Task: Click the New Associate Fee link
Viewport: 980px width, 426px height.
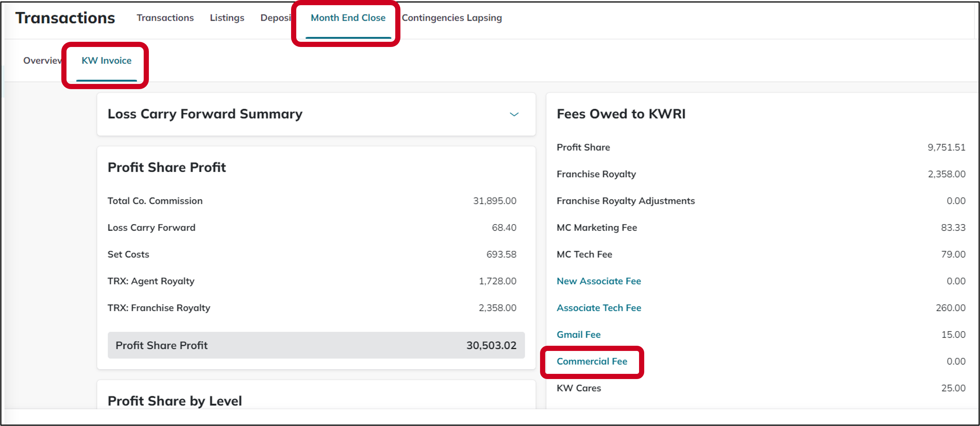Action: click(x=598, y=281)
